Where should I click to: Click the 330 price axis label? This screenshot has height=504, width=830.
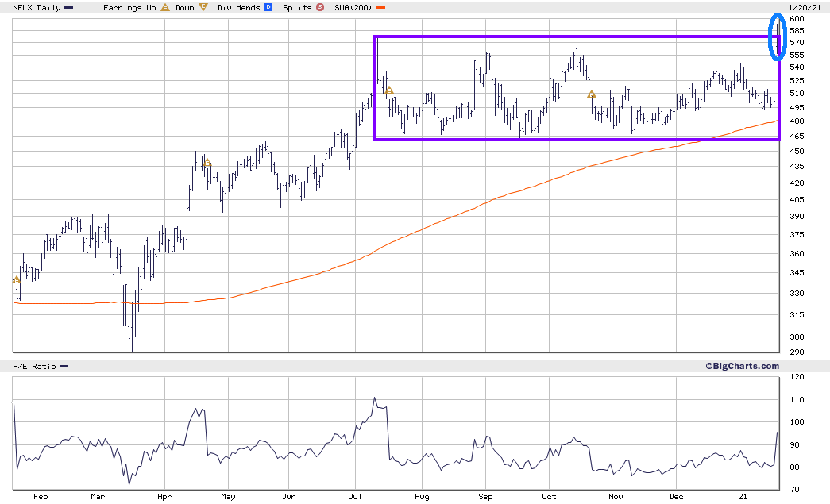(797, 293)
